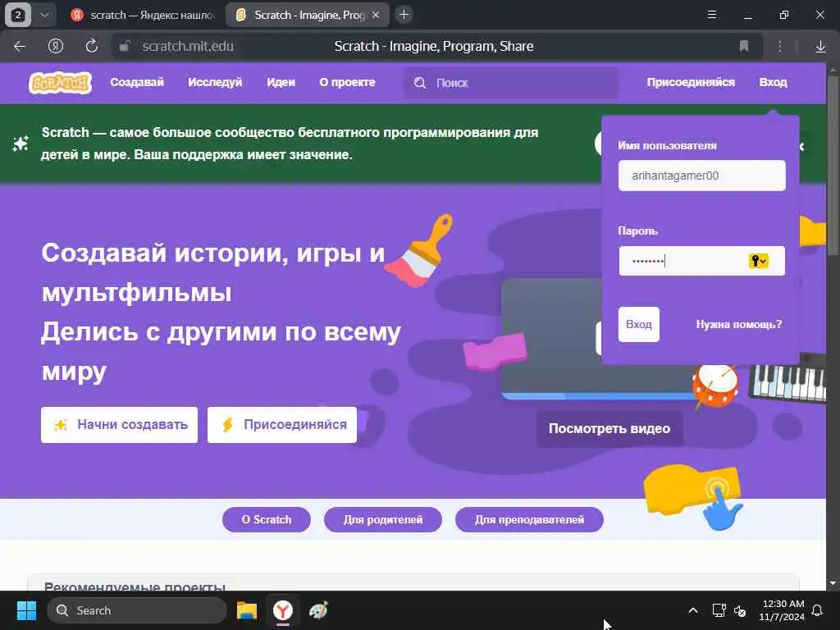Bookmark the page with bookmark icon

click(743, 47)
